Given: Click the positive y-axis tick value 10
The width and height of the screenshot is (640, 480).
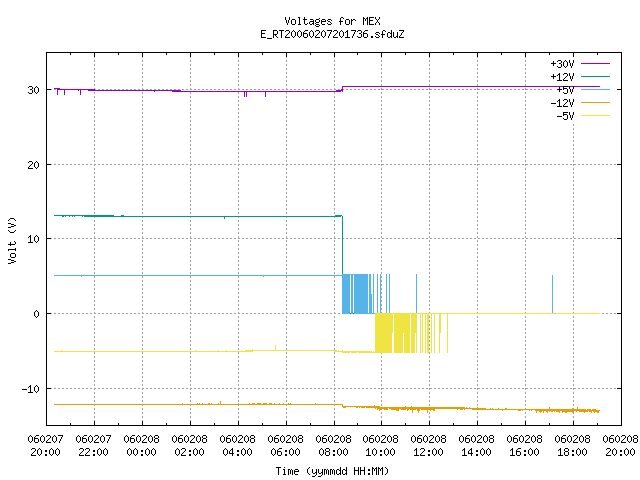Looking at the screenshot, I should pyautogui.click(x=33, y=239).
